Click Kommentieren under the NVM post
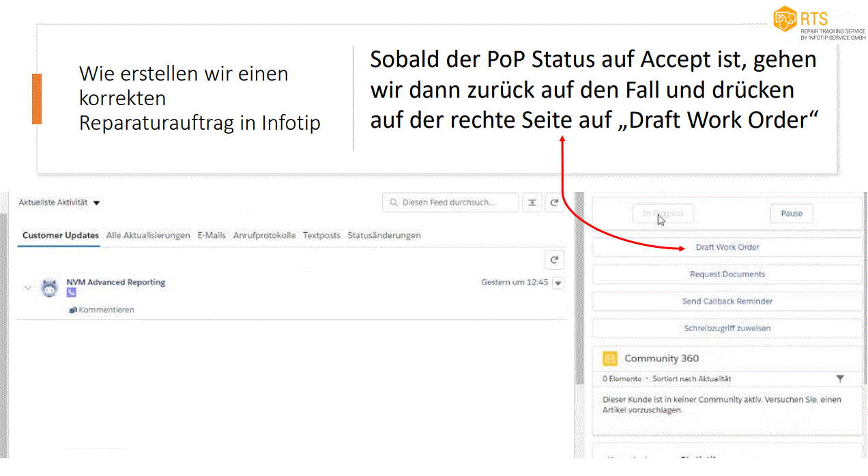The image size is (868, 476). (x=102, y=310)
